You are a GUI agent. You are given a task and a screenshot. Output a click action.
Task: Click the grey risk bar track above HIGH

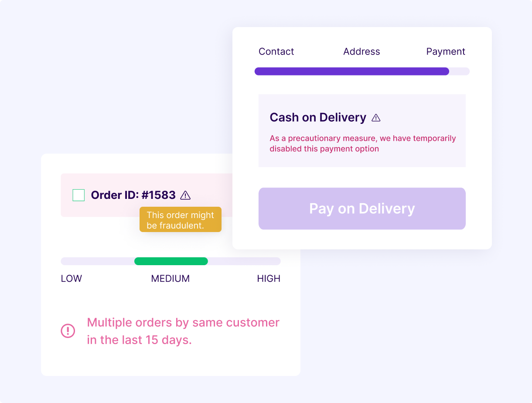coord(262,261)
